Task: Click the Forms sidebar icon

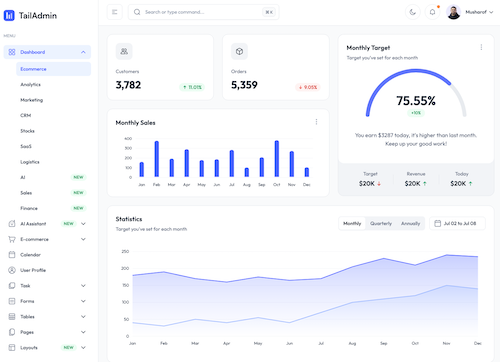Action: click(x=12, y=301)
